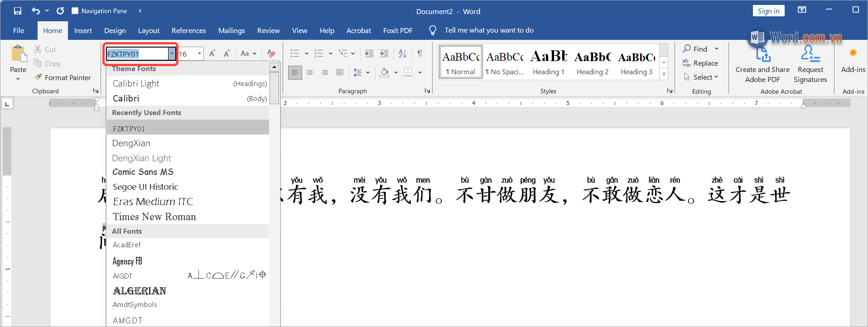Click the Replace button

click(x=700, y=63)
